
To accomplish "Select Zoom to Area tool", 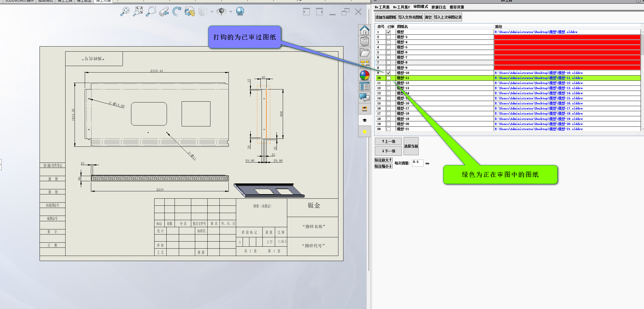I will pyautogui.click(x=151, y=11).
